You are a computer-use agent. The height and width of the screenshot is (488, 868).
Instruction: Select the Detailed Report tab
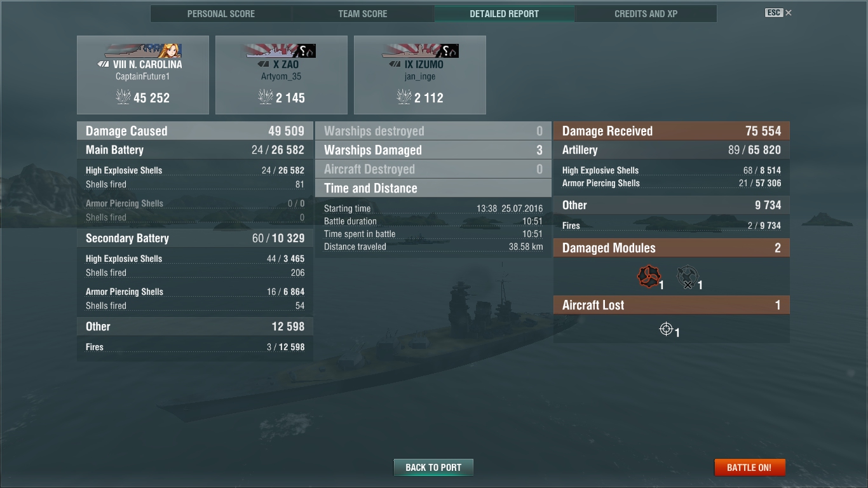[x=505, y=13]
